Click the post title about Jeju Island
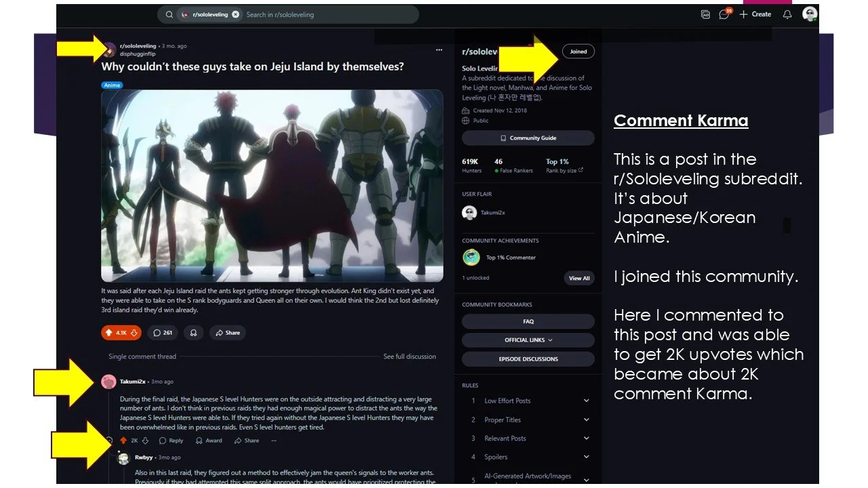 pyautogui.click(x=252, y=66)
